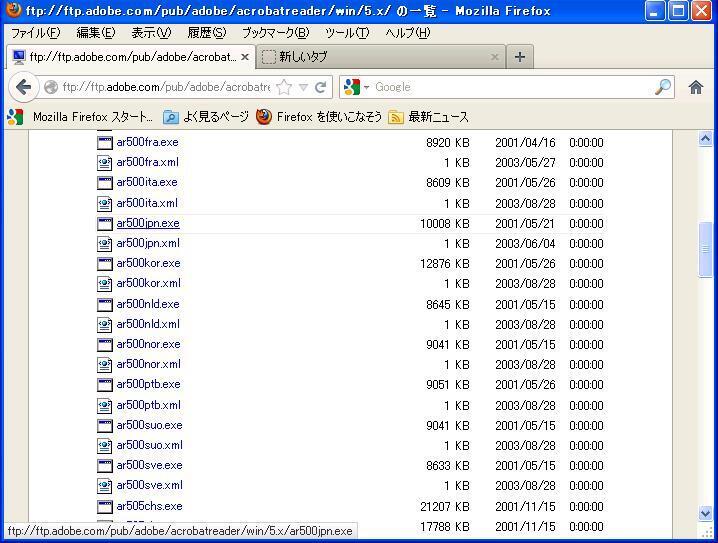Click the exe icon beside ar500nld.exe
This screenshot has height=543, width=718.
pos(105,304)
